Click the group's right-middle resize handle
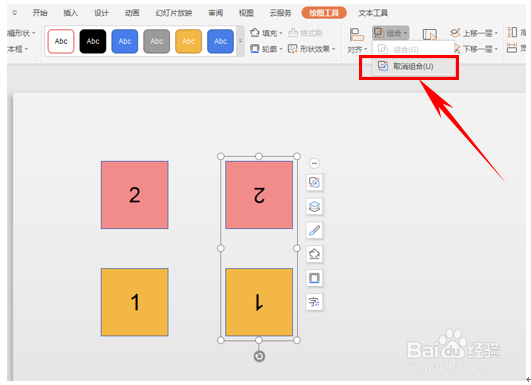The image size is (531, 385). tap(297, 248)
